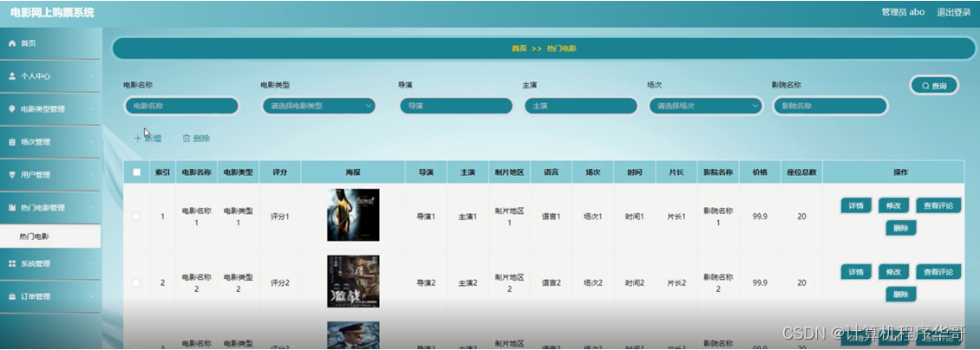Click the 导演2 cell
Screen dimensions: 980x350
tap(426, 282)
